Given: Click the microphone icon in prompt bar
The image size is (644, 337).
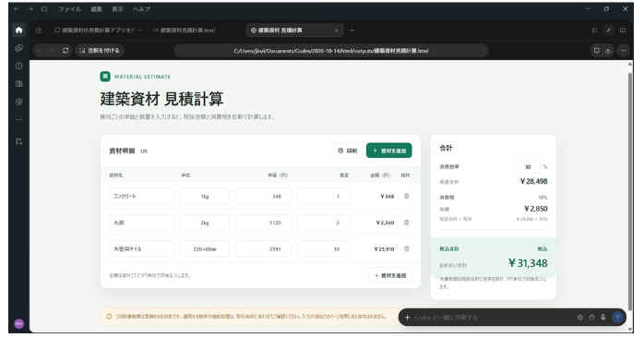Looking at the screenshot, I should pos(602,318).
